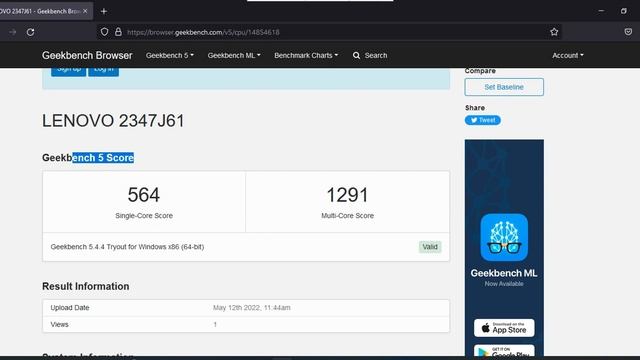Click the Views row label

click(60, 324)
